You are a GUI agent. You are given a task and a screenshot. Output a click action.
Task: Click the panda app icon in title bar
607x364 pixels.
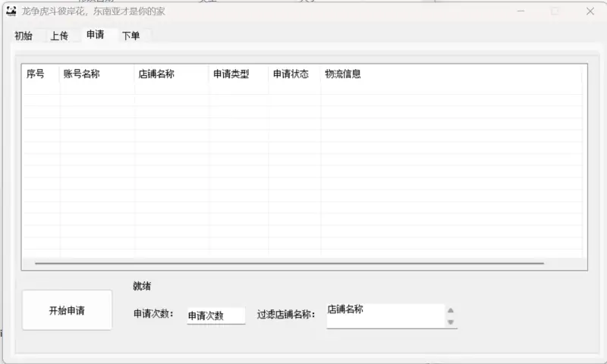11,11
